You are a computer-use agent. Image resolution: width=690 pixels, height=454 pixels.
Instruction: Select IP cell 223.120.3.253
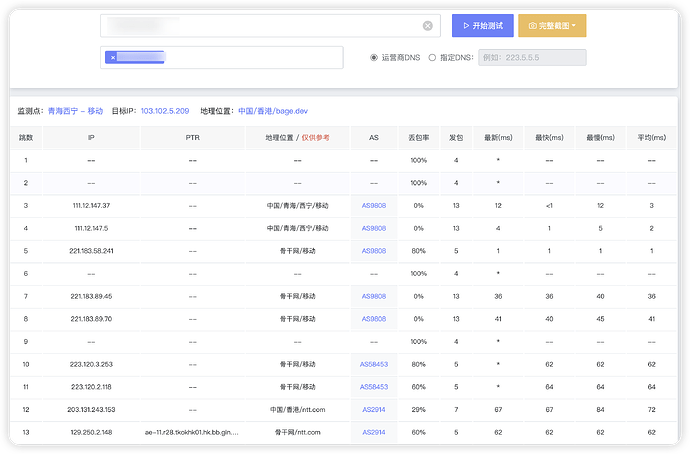91,364
